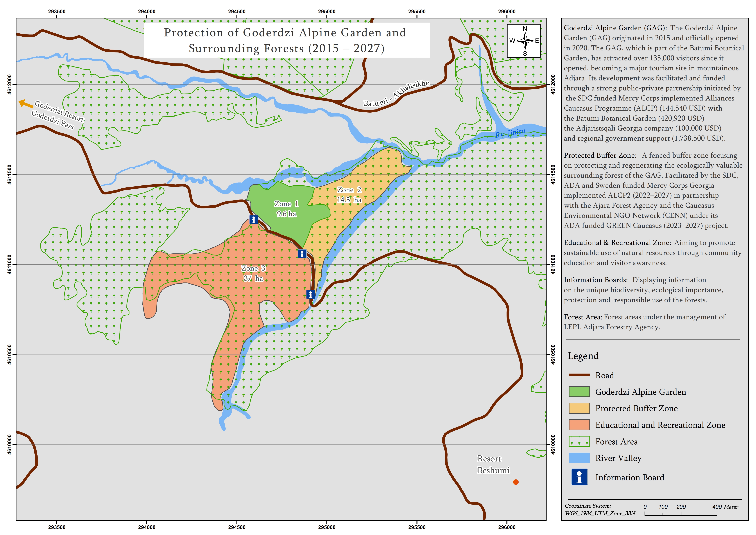Click the blue River Valley legend swatch
Viewport: 756px width, 535px height.
pos(579,458)
